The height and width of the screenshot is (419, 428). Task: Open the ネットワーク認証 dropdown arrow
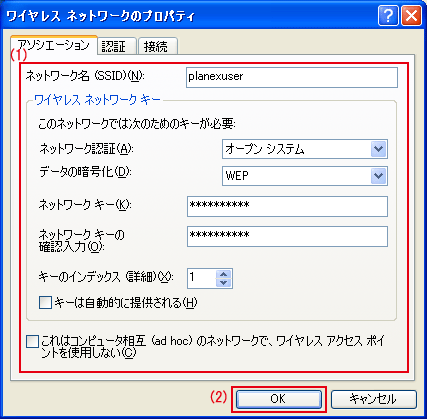(378, 149)
